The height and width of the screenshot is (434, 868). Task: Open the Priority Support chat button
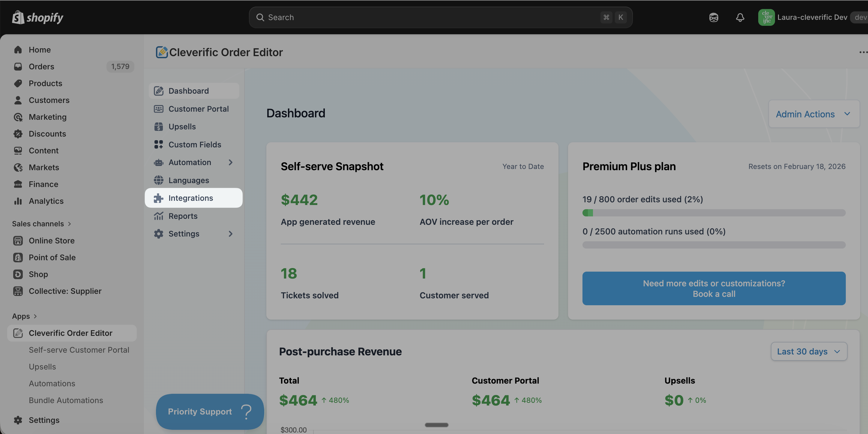click(x=210, y=411)
